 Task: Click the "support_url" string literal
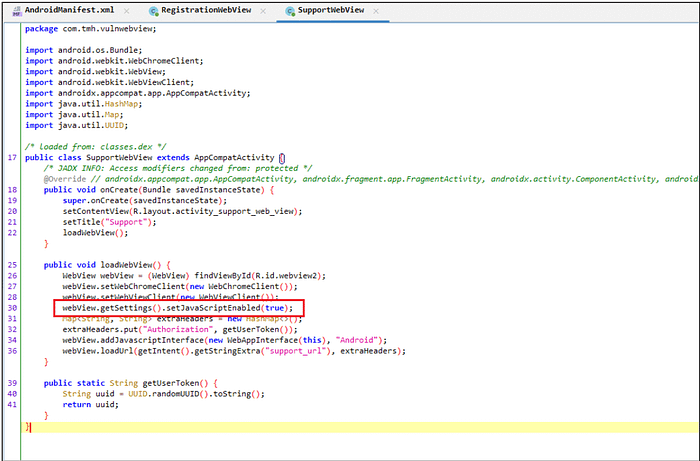pos(298,351)
